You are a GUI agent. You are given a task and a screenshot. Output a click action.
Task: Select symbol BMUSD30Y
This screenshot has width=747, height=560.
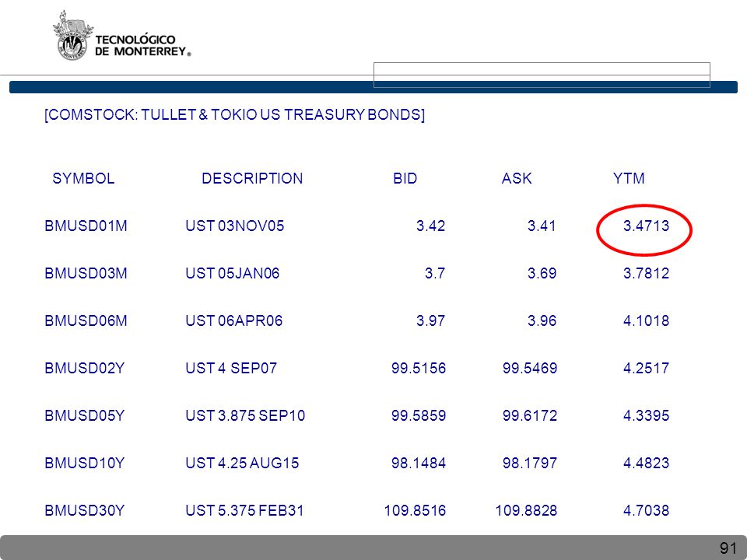coord(84,510)
